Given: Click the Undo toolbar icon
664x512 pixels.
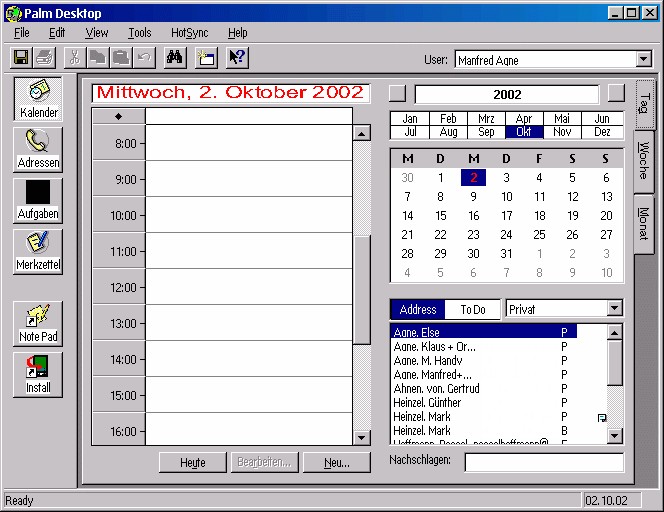Looking at the screenshot, I should coord(144,57).
